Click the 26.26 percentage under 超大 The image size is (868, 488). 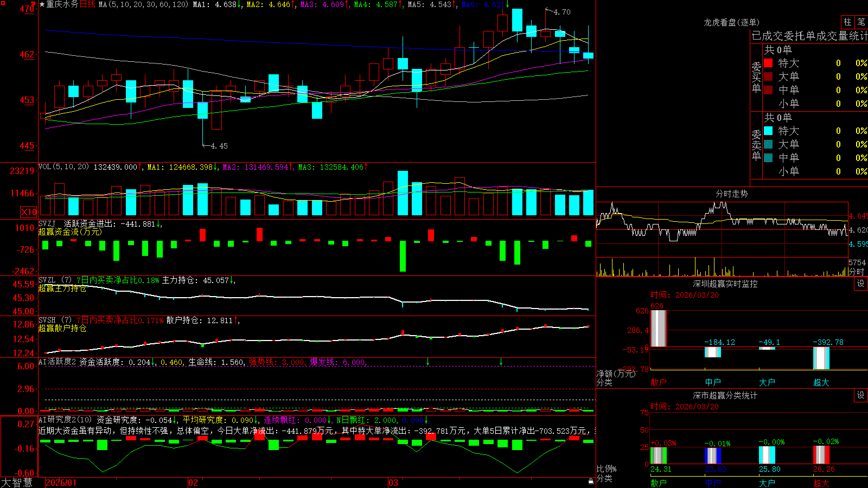(x=824, y=469)
